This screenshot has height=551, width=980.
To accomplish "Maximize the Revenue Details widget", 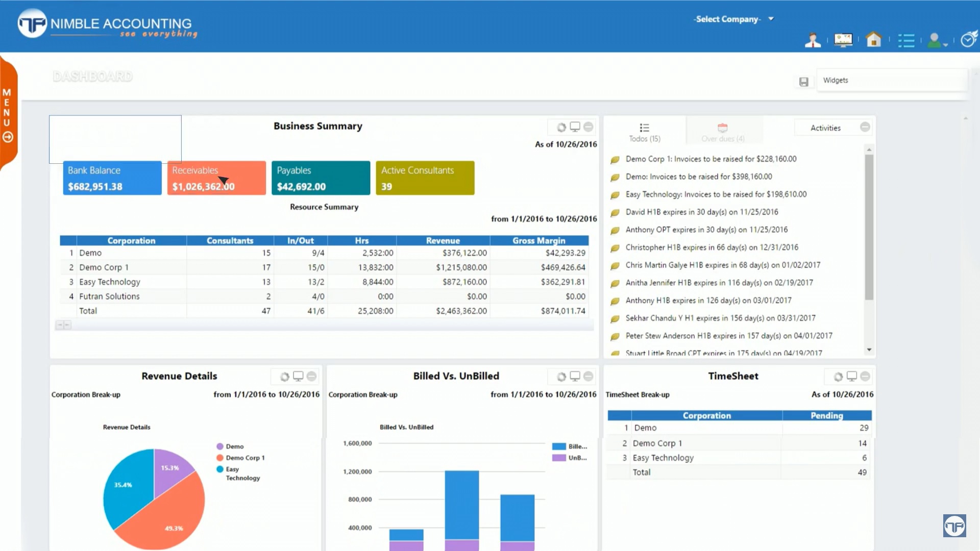I will tap(299, 376).
